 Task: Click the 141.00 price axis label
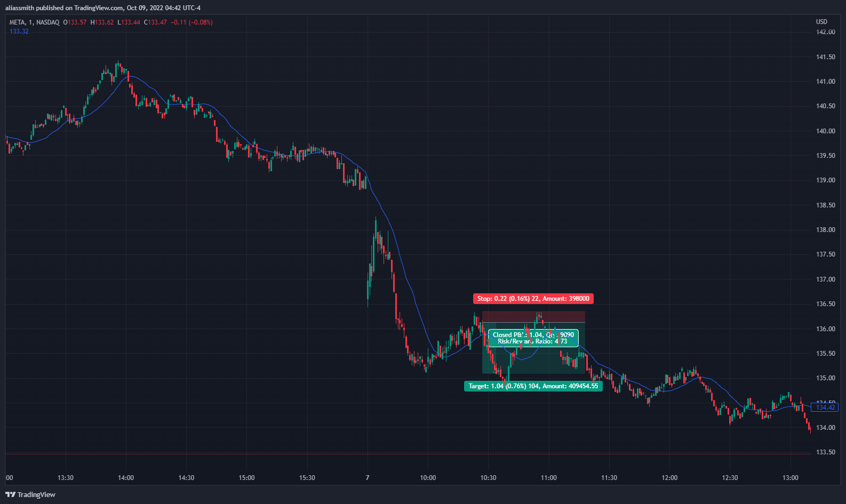[826, 82]
